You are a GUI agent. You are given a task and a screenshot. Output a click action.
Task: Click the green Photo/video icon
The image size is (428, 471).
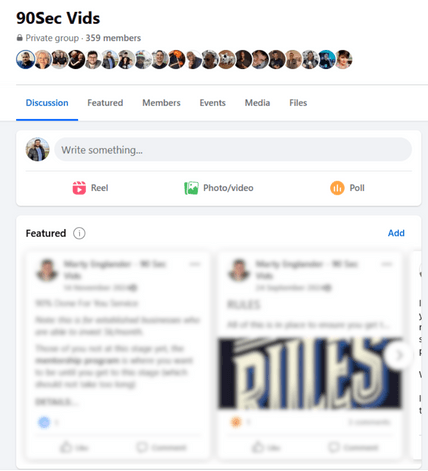[x=191, y=188]
